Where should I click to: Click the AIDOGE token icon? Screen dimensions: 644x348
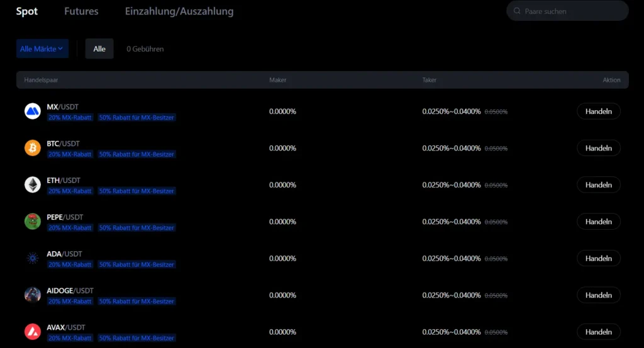point(33,295)
